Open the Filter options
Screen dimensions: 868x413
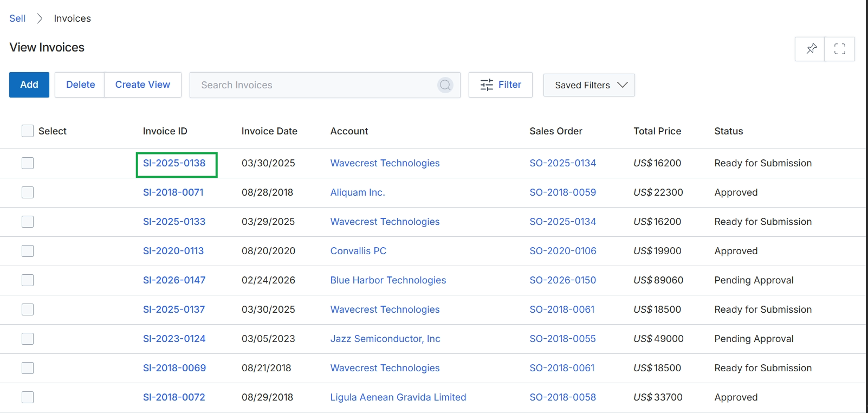[x=501, y=85]
